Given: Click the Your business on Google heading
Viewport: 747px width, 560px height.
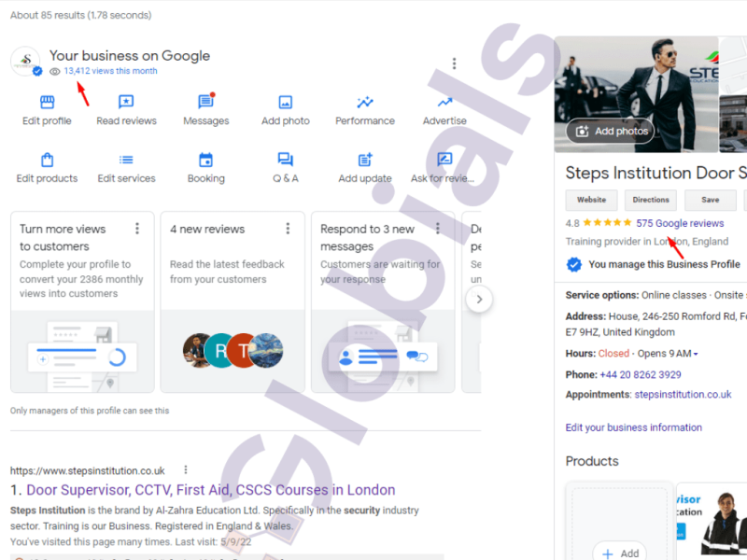Looking at the screenshot, I should (x=130, y=56).
